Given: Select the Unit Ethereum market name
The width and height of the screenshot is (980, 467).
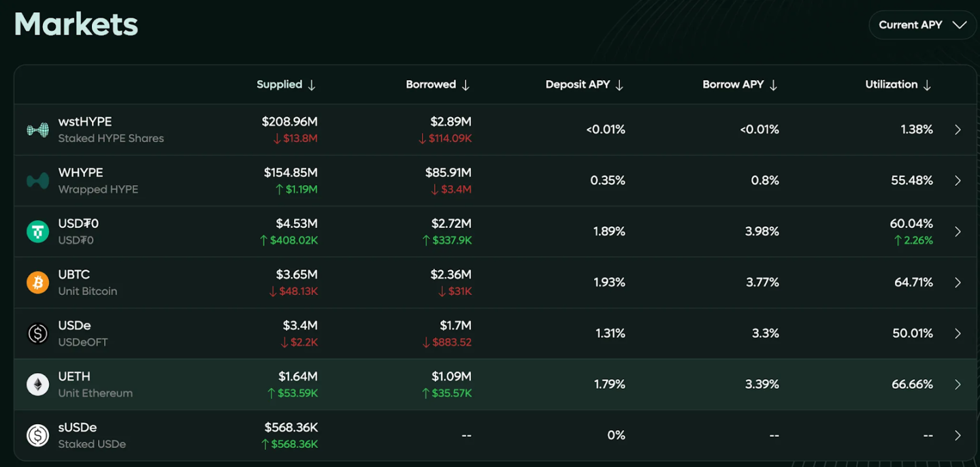Looking at the screenshot, I should (x=95, y=393).
